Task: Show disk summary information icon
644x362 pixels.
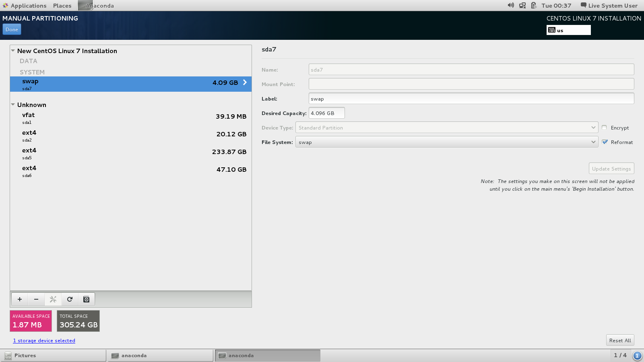Action: pos(86,299)
